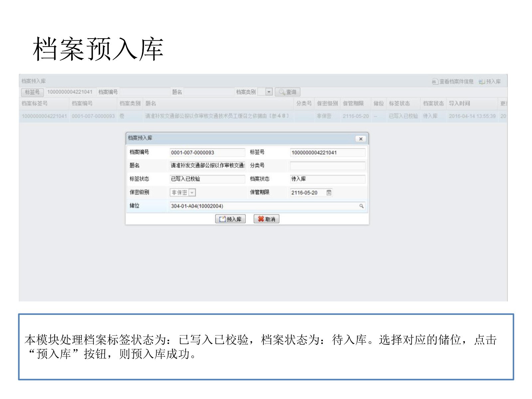
Task: Click the 预入库 toolbar button at top right
Action: pos(490,81)
